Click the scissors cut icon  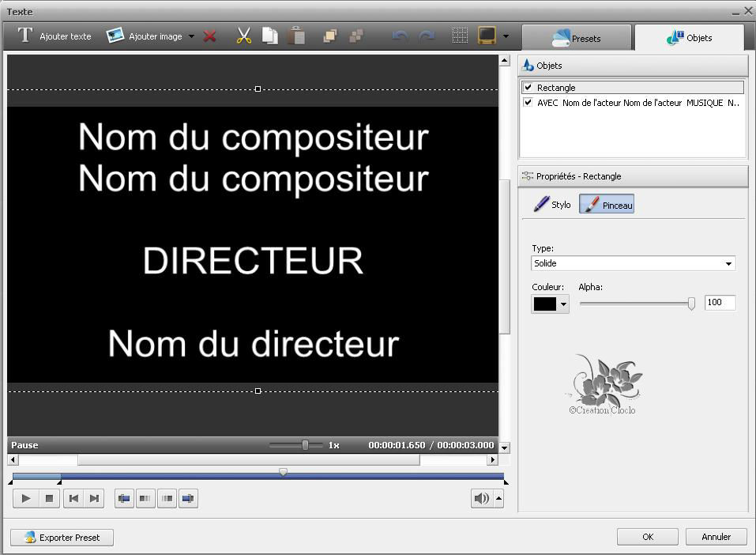244,36
